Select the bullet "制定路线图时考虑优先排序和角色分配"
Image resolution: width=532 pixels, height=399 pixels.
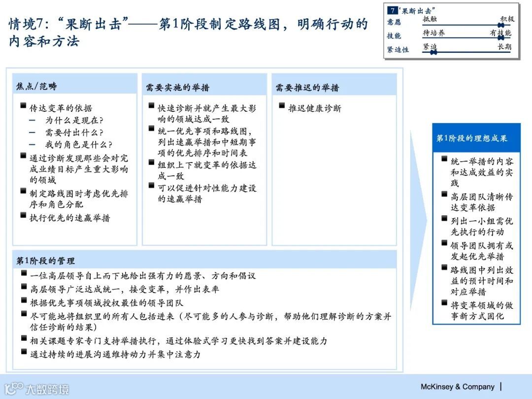click(79, 199)
